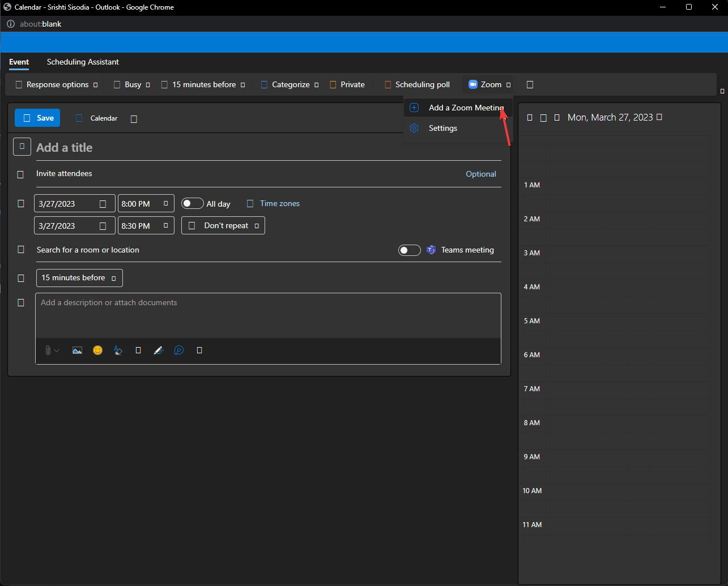Open the Calendar selector arrow next to Save
This screenshot has height=586, width=728.
point(134,119)
